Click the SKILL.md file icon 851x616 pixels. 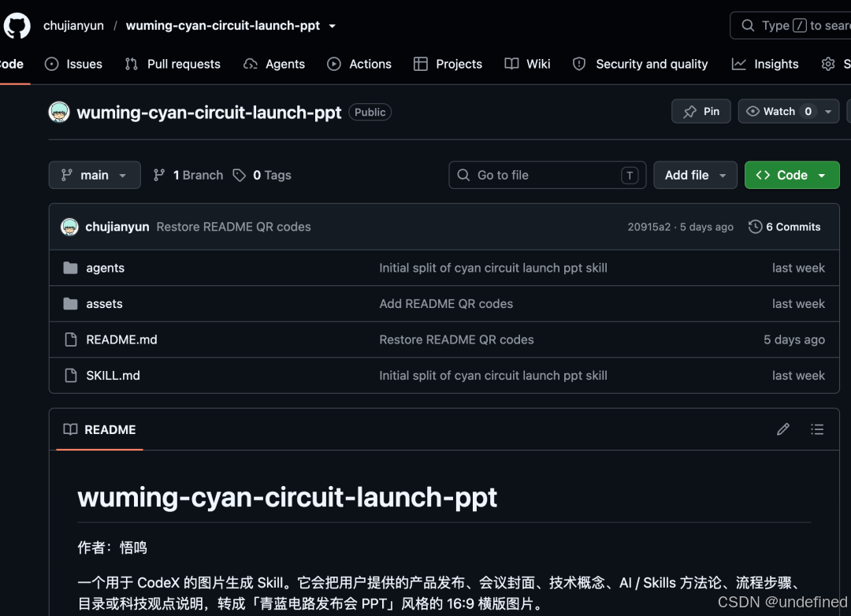pyautogui.click(x=71, y=376)
